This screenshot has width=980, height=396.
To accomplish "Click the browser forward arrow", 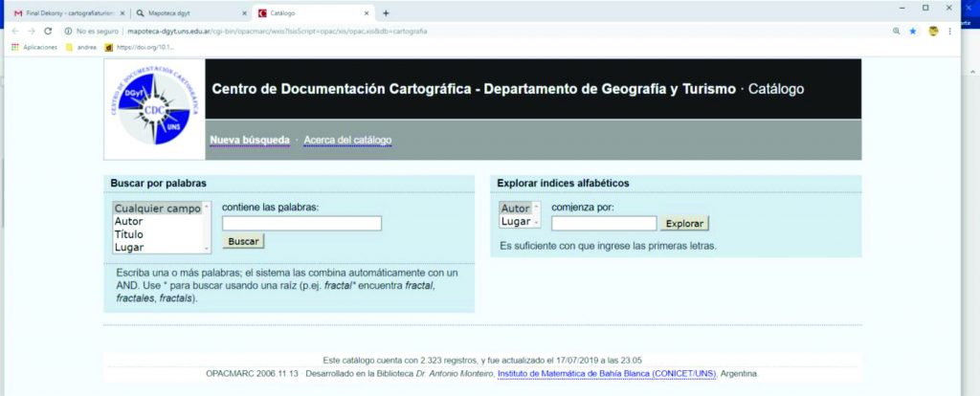I will [32, 31].
